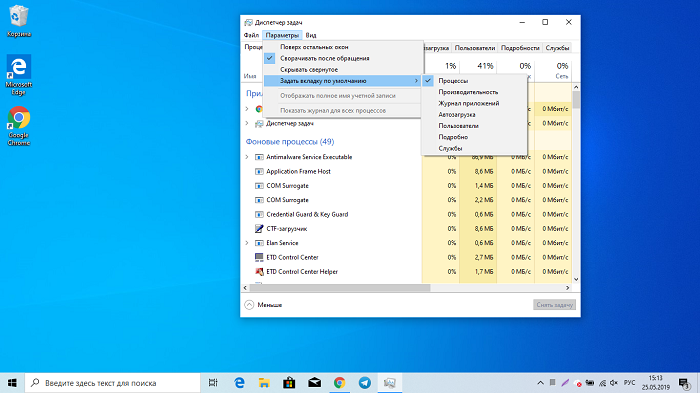Set Службы as default tab in submenu
The height and width of the screenshot is (393, 700).
pyautogui.click(x=474, y=148)
